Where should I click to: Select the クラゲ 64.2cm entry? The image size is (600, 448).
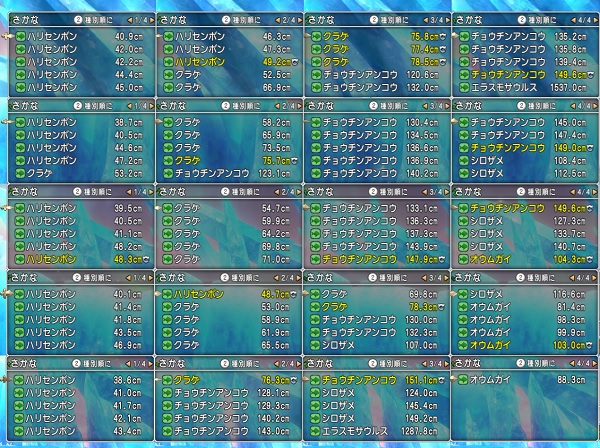[228, 234]
